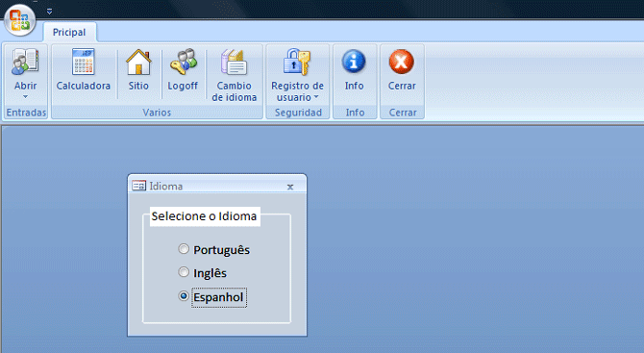This screenshot has height=353, width=644.
Task: Open the Office round button menu
Action: click(x=19, y=20)
